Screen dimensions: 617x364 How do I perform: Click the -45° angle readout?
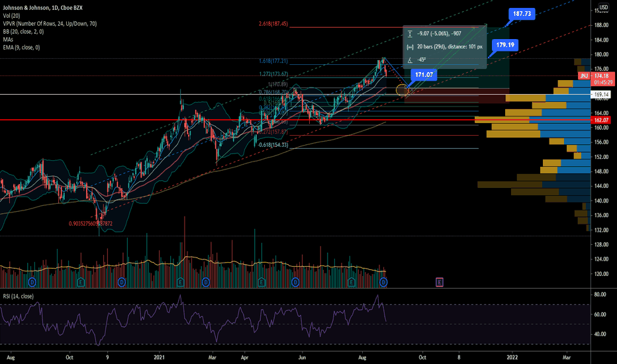click(422, 60)
